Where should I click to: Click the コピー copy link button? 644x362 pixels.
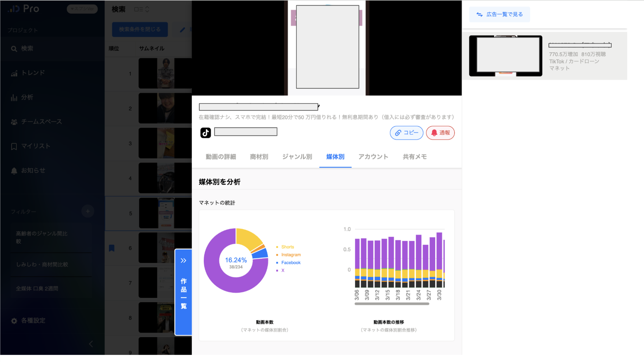[406, 133]
